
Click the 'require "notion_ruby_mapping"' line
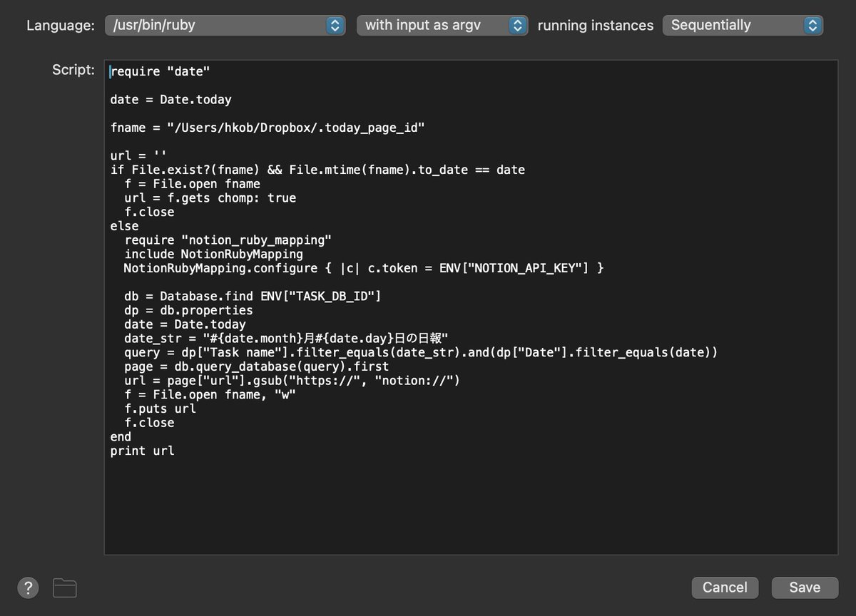[228, 240]
